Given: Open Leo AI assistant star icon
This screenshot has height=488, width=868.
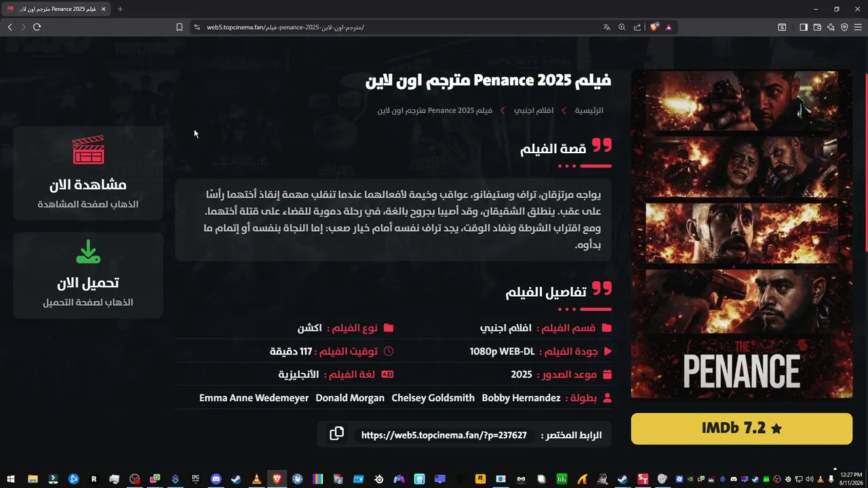Looking at the screenshot, I should coord(831,27).
